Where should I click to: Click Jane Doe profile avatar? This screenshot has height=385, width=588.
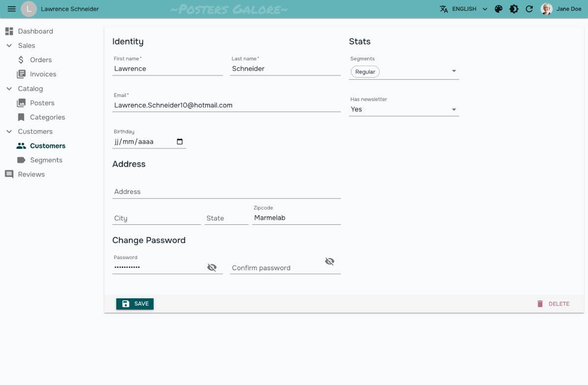pyautogui.click(x=546, y=9)
